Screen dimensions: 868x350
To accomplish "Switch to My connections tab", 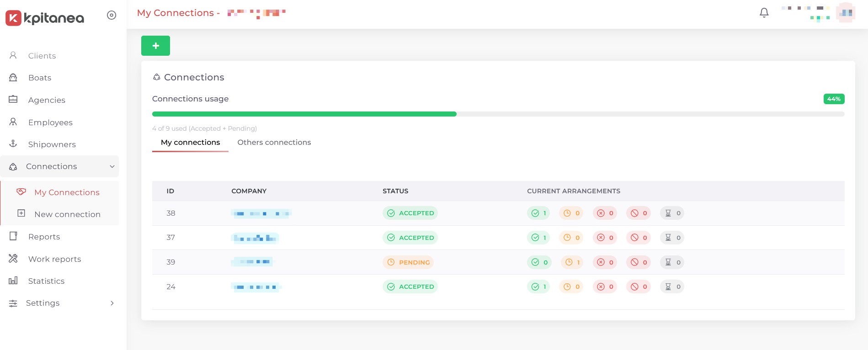I will pos(190,143).
